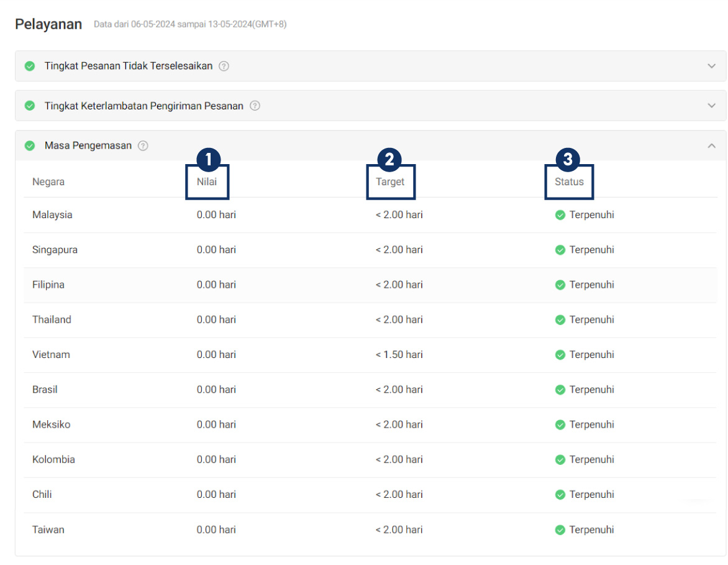Click the Pelayanan page heading
This screenshot has width=728, height=565.
(x=48, y=24)
